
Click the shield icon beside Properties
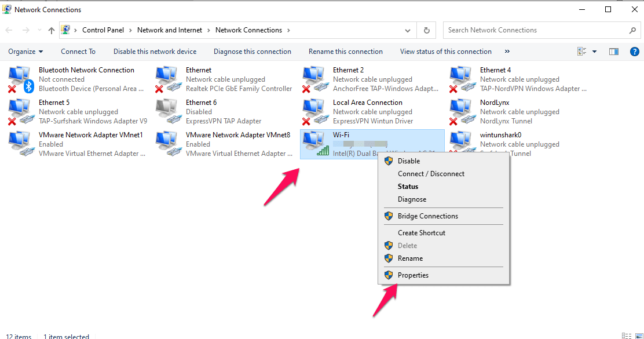[x=389, y=275]
